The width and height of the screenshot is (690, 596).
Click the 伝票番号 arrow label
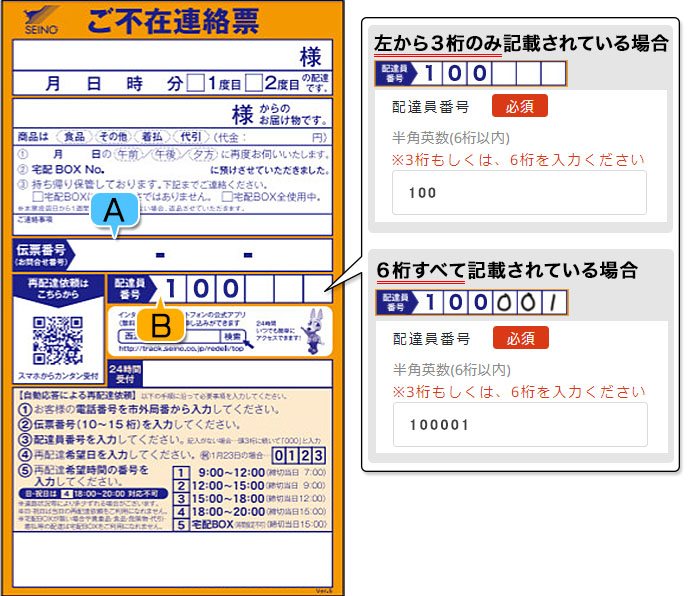click(x=43, y=255)
